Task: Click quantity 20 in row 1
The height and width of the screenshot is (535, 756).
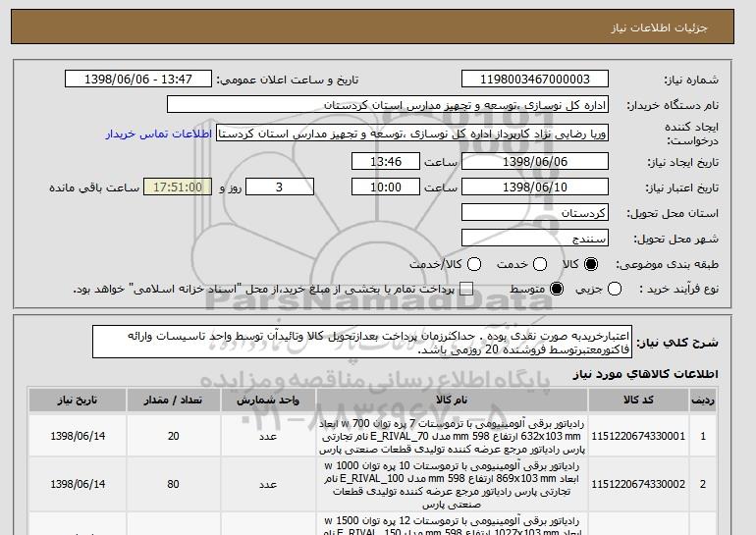Action: 173,436
